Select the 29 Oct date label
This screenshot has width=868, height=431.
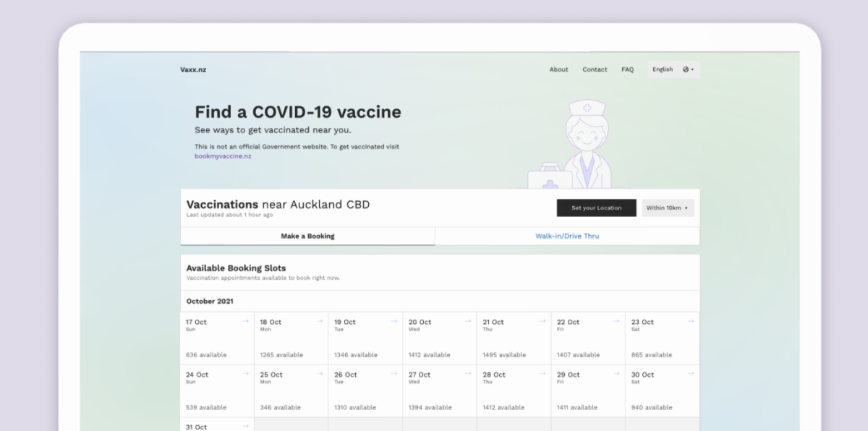[569, 375]
